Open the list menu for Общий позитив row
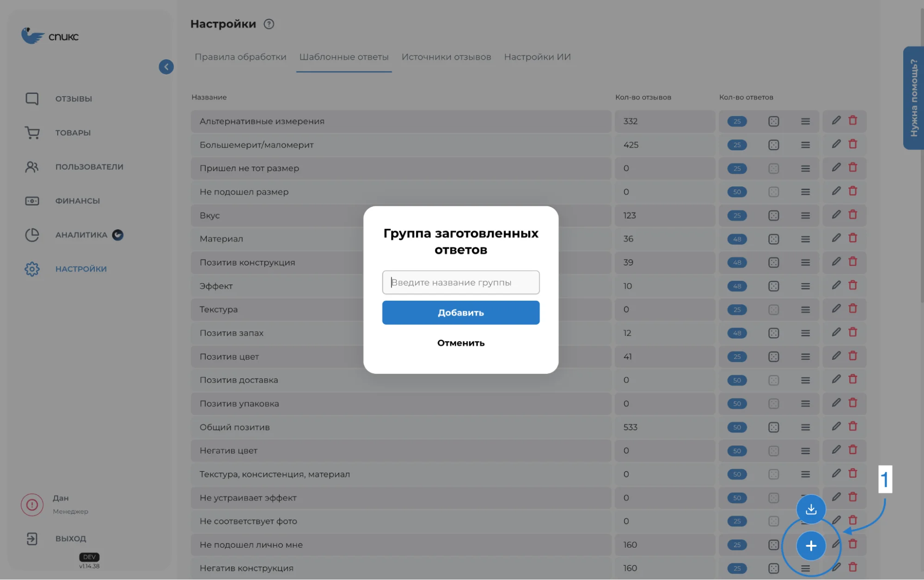 [x=805, y=427]
